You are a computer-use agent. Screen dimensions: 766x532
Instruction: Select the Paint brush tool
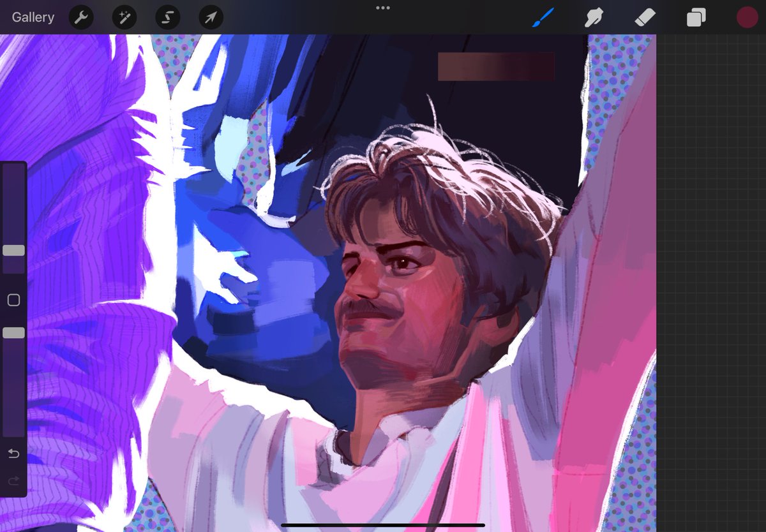(x=543, y=17)
